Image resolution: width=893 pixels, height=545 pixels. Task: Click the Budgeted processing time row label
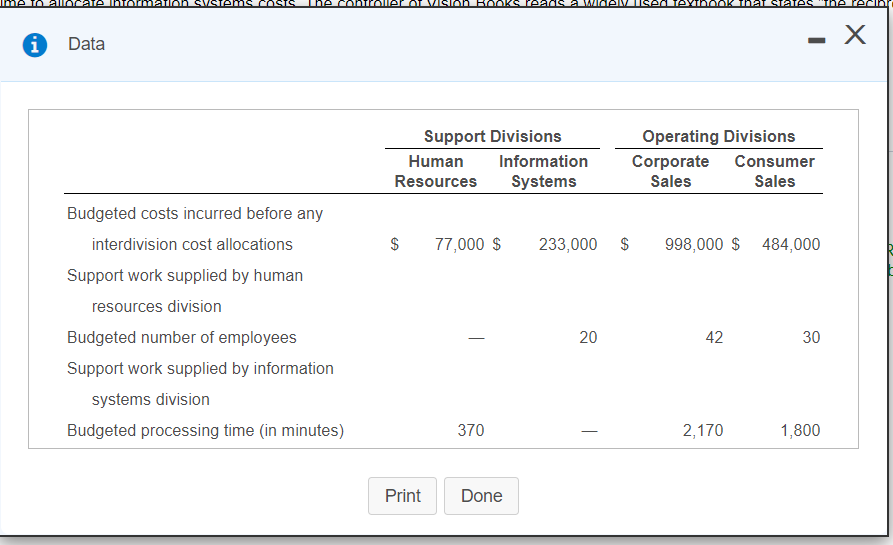[x=206, y=431]
